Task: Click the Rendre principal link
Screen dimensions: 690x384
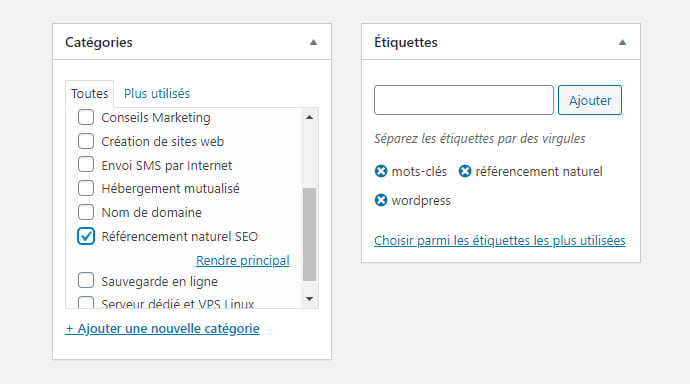Action: click(x=242, y=260)
